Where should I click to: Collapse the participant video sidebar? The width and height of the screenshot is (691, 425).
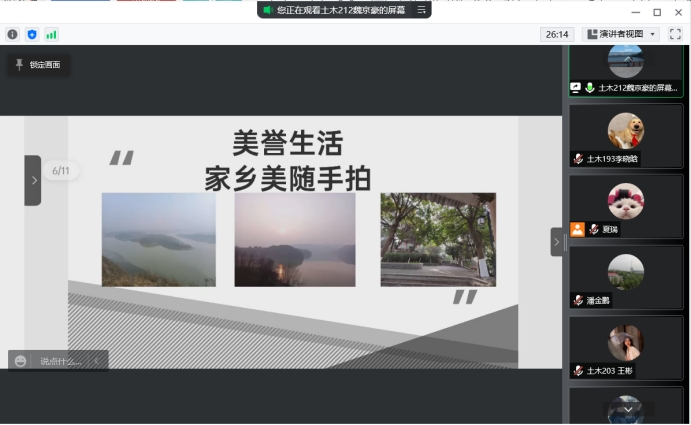pyautogui.click(x=557, y=242)
